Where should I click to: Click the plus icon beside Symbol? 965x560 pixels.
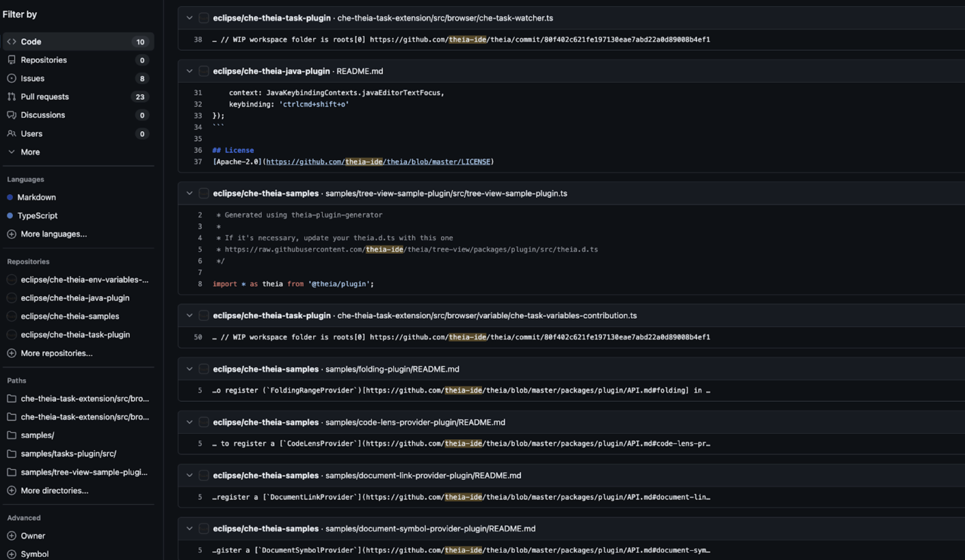[x=12, y=554]
